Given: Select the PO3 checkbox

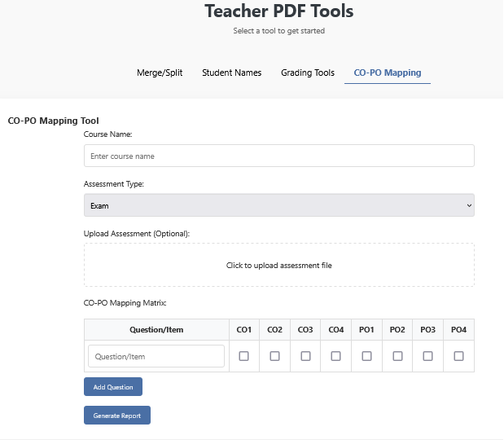Looking at the screenshot, I should pos(428,356).
